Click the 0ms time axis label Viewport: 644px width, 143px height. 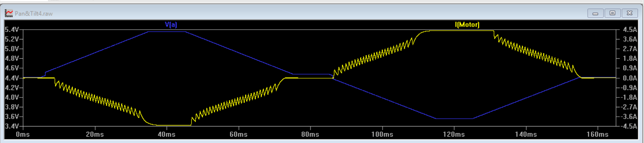click(23, 134)
